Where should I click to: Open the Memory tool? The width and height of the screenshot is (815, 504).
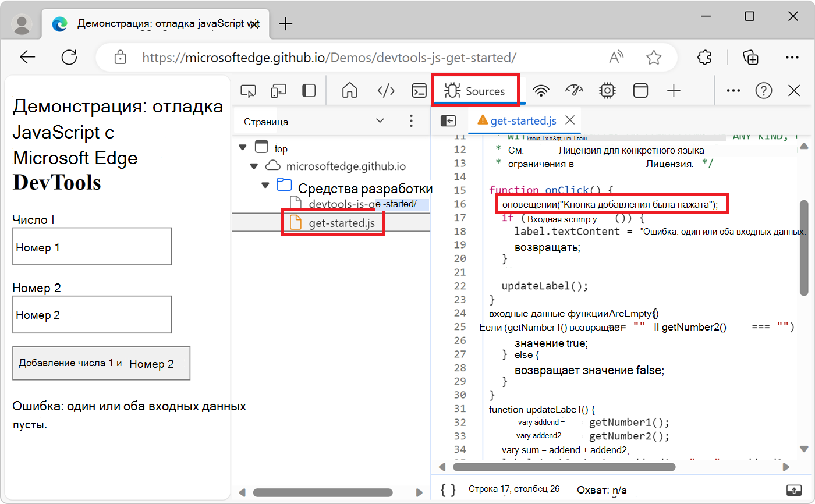607,90
